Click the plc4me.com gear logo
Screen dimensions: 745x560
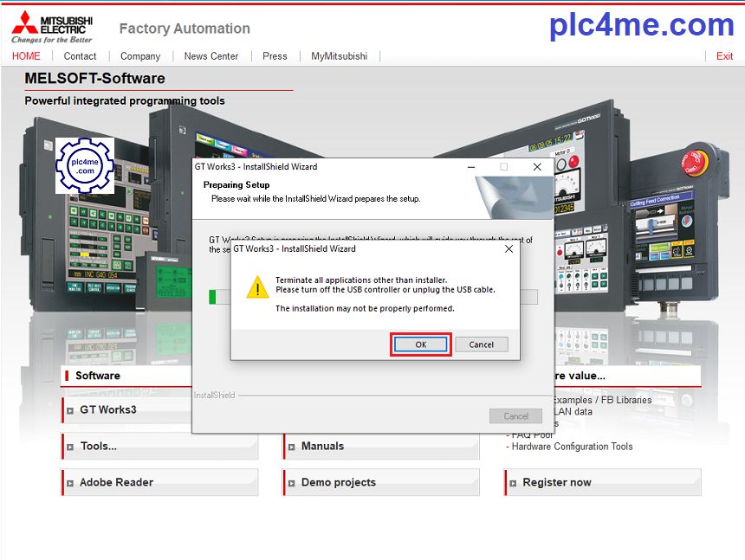click(x=85, y=165)
